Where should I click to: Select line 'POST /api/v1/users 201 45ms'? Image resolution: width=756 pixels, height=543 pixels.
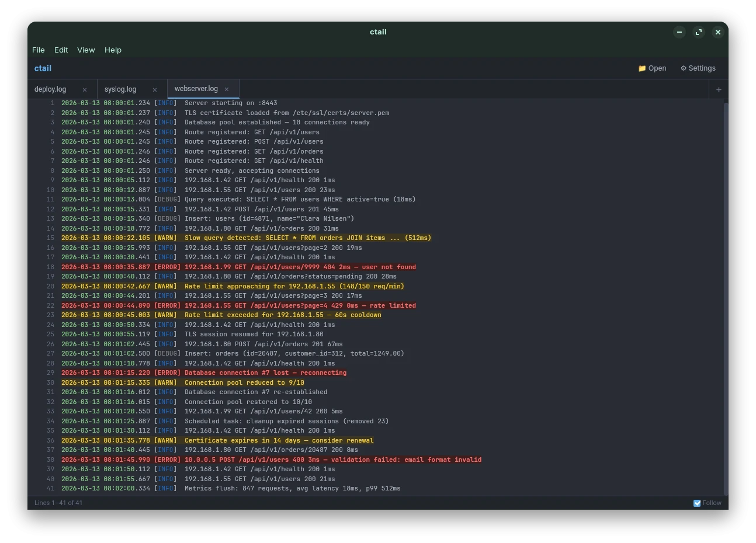375,209
